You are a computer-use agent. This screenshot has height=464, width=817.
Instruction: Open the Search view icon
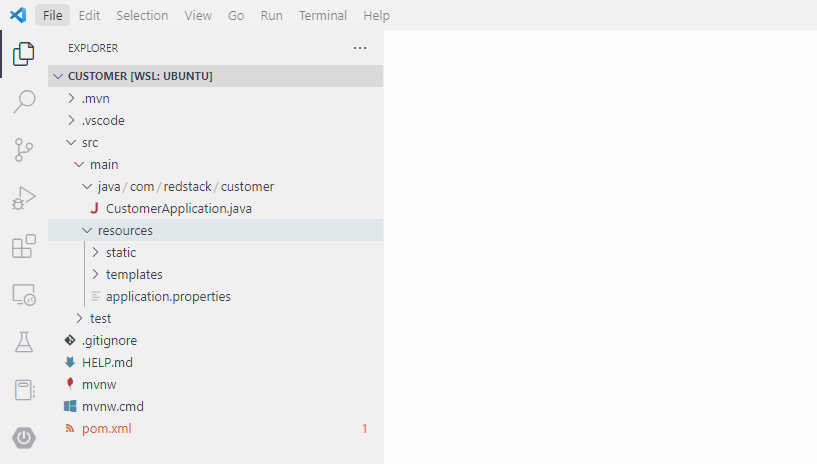tap(24, 102)
